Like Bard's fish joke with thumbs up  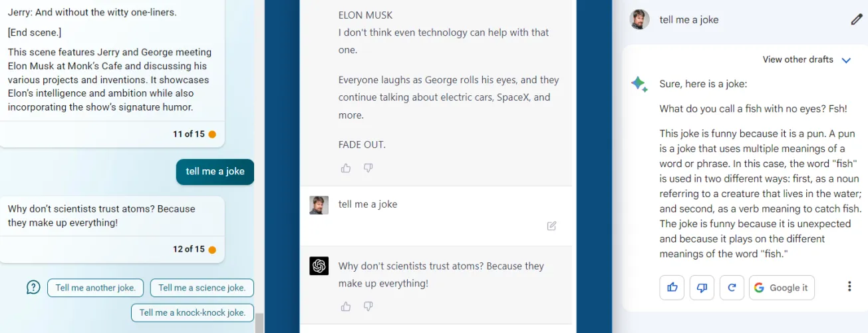point(672,288)
